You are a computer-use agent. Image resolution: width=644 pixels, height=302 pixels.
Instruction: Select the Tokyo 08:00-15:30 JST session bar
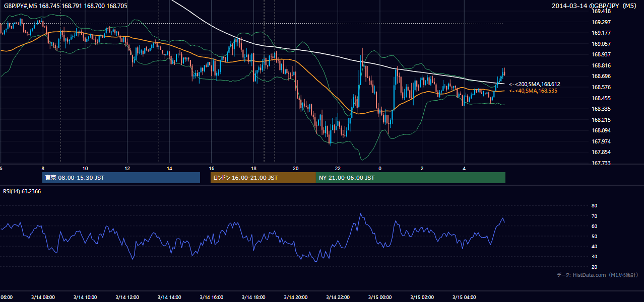121,178
